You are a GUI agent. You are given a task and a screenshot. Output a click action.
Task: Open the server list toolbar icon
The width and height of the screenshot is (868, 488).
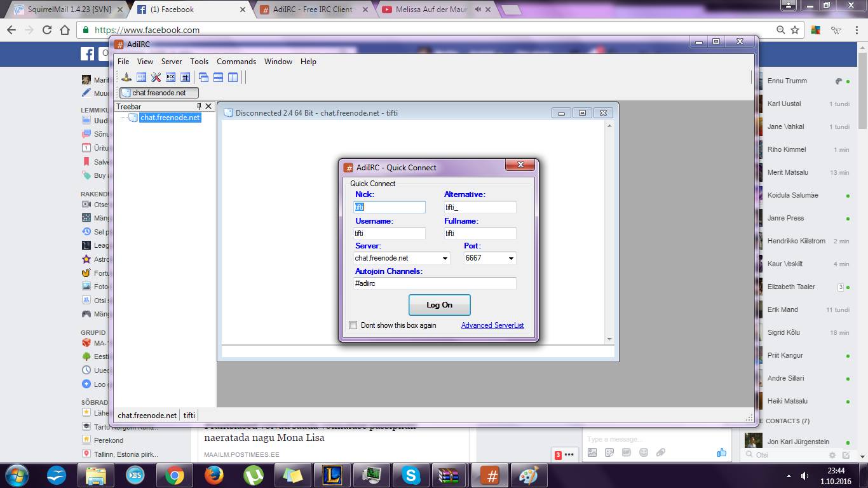point(141,78)
